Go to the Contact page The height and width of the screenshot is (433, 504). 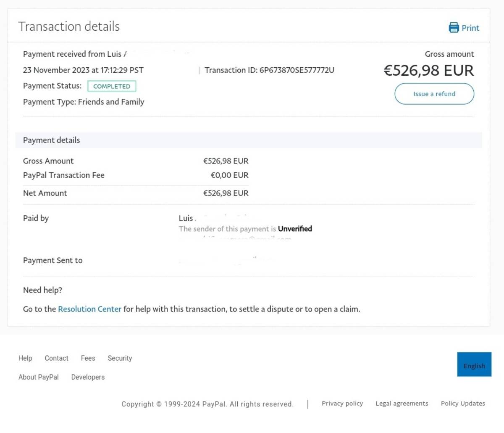(56, 358)
